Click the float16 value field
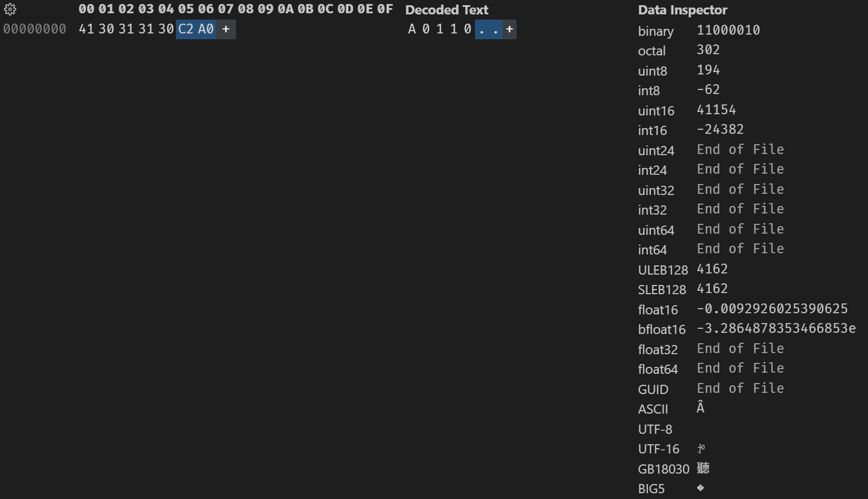This screenshot has width=868, height=499. point(772,309)
